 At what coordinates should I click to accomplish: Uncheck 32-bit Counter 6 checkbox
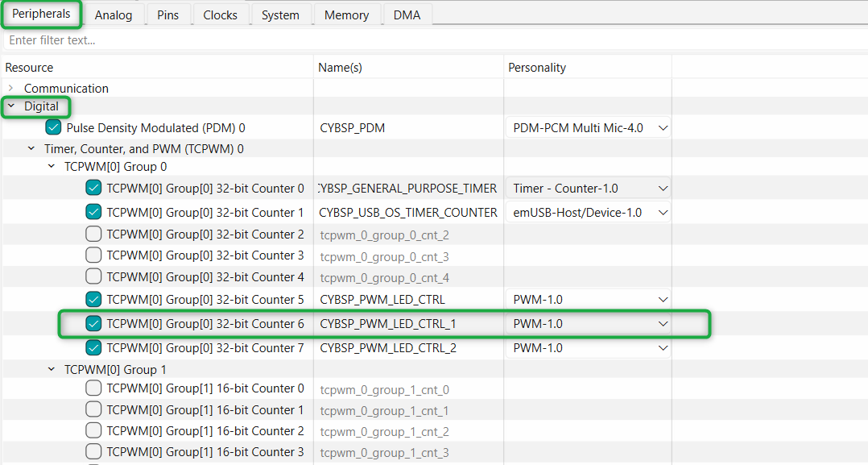coord(93,324)
